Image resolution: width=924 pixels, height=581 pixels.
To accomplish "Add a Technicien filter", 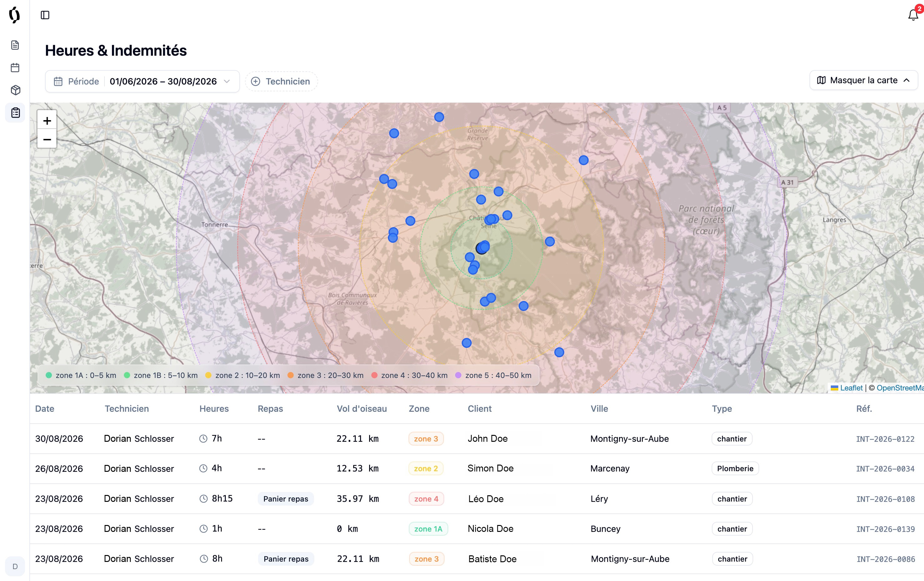I will (x=281, y=81).
